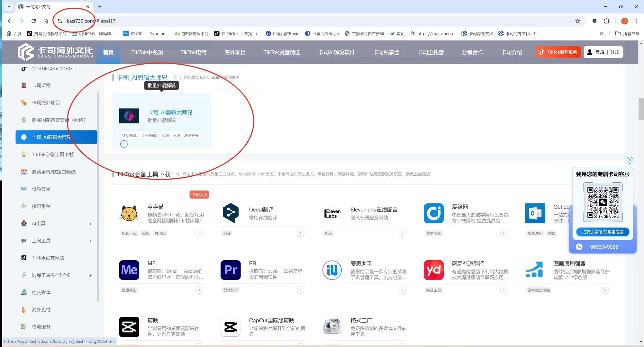Open the tab search dropdown arrow

point(9,7)
